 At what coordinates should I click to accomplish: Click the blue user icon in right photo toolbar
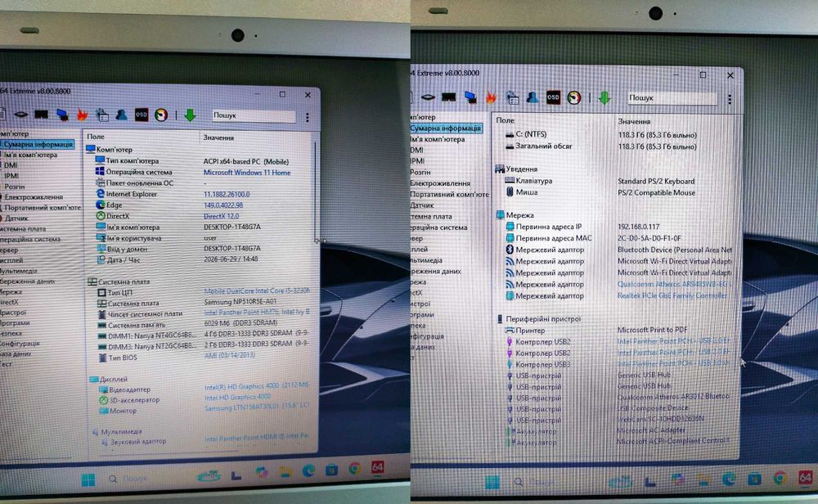[x=533, y=97]
